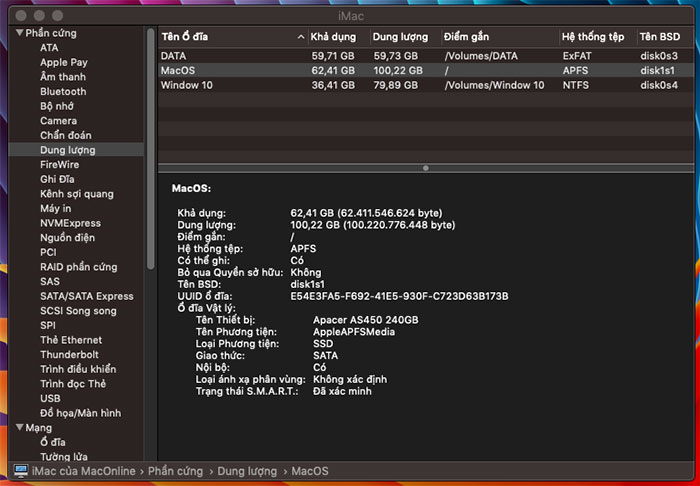
Task: Select Nguồn điện sidebar item
Action: coord(67,238)
